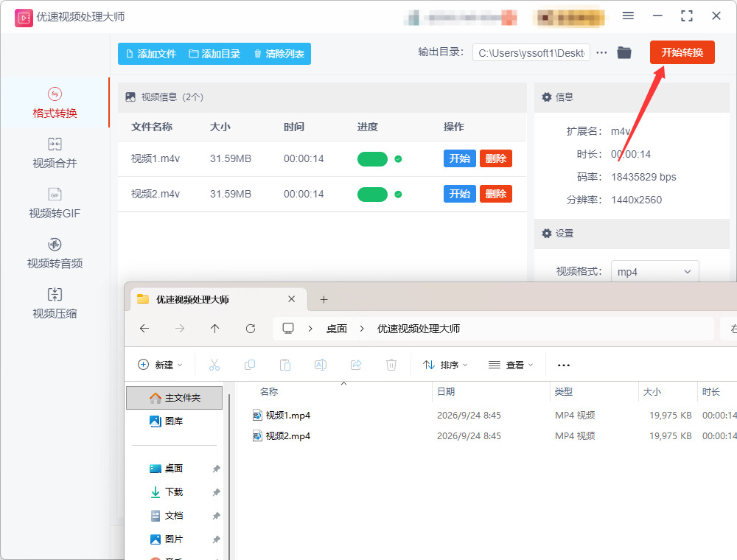This screenshot has width=737, height=560.
Task: Go up one folder level in Explorer
Action: pos(214,329)
